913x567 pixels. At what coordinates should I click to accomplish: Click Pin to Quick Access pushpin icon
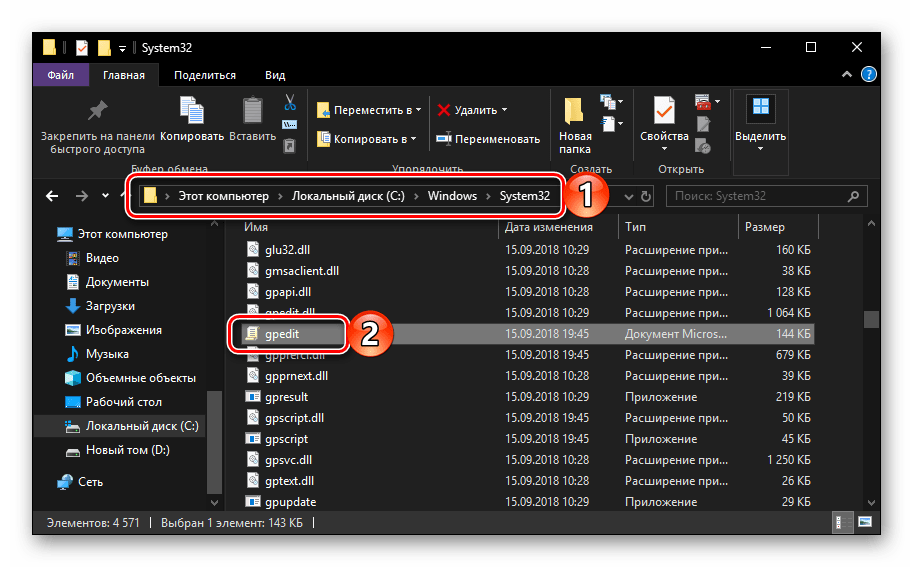97,110
